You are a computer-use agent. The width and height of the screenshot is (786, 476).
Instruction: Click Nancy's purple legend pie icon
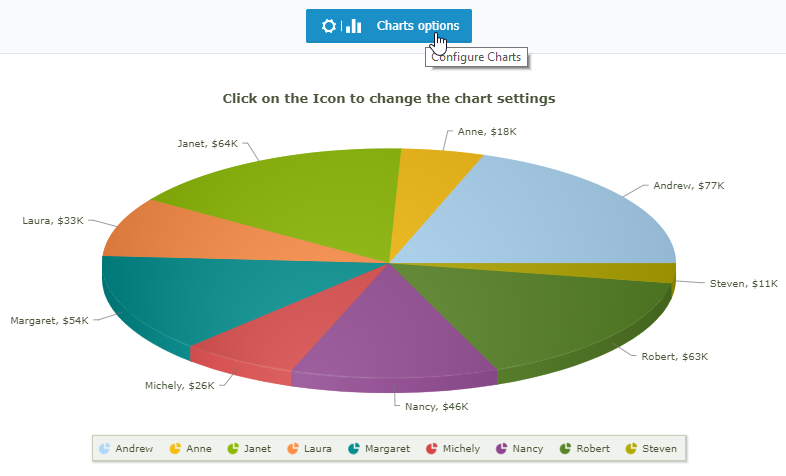coord(501,448)
